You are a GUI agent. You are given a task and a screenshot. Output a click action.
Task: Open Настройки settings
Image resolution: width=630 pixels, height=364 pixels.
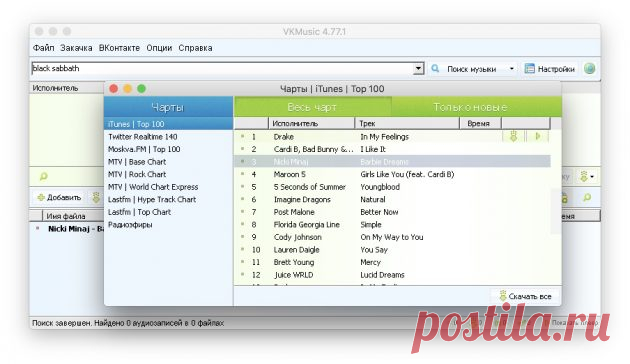coord(550,69)
